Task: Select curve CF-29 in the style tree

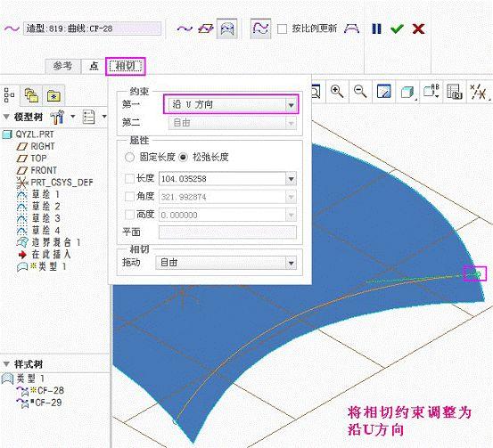Action: tap(39, 403)
